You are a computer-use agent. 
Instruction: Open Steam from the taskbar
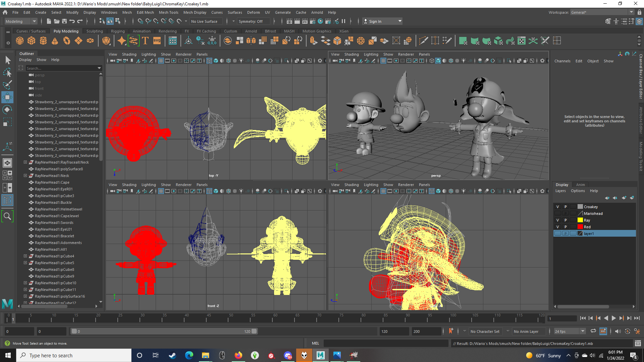click(172, 355)
